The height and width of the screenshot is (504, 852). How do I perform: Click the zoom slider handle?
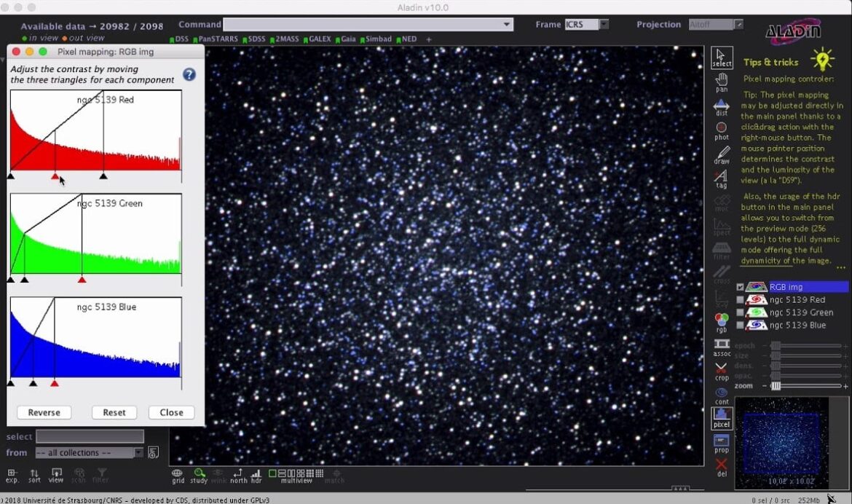pos(776,386)
